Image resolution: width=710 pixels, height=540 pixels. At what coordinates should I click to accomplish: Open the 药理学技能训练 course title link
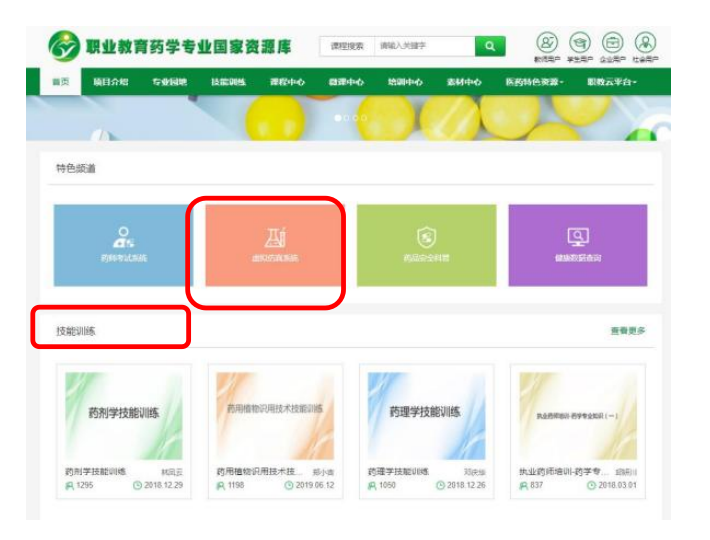(x=398, y=471)
